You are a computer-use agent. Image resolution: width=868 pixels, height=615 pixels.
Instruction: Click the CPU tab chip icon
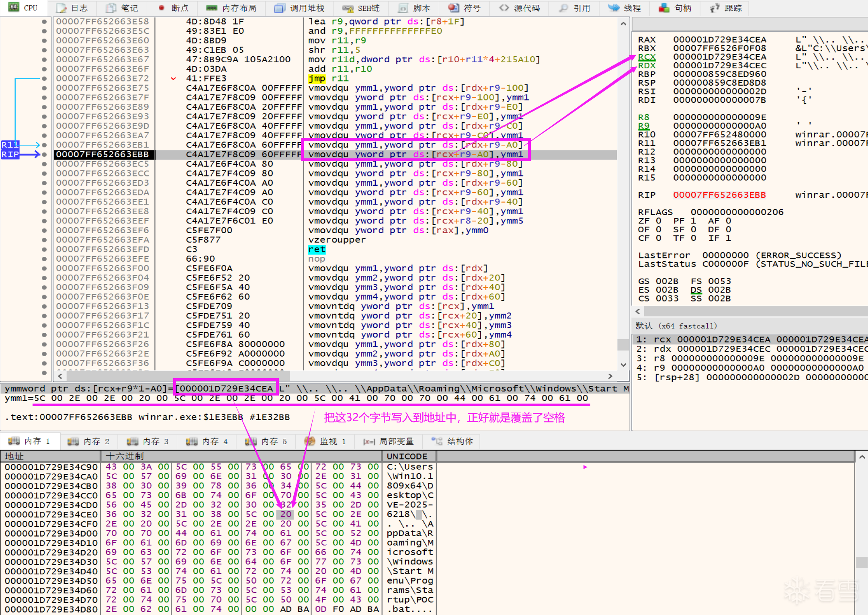click(x=14, y=7)
